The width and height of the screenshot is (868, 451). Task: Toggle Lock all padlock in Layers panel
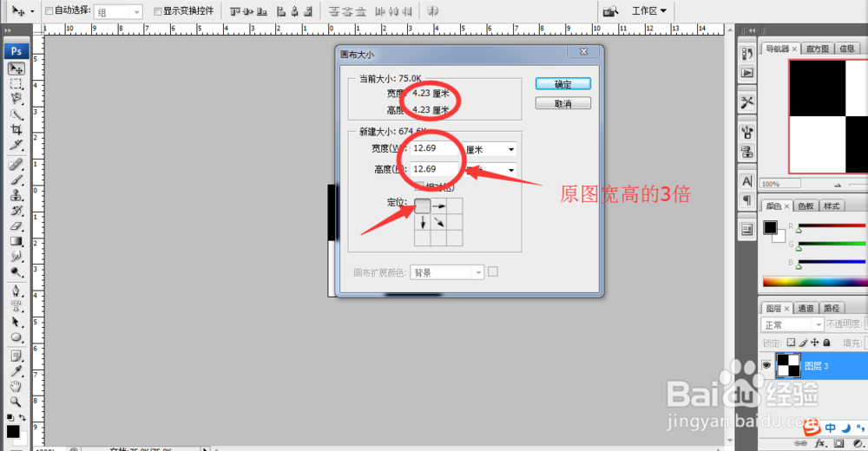coord(826,343)
